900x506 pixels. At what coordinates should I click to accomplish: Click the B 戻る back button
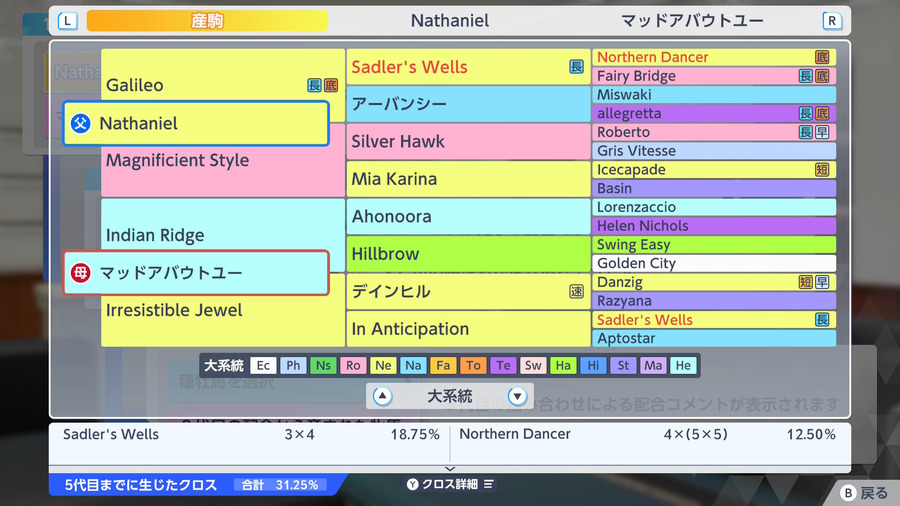(x=864, y=493)
